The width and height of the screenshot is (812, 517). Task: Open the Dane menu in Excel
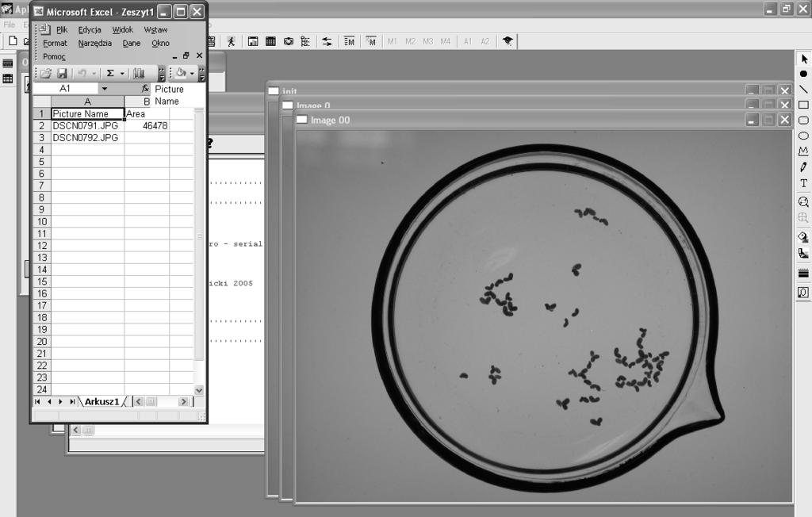click(132, 44)
